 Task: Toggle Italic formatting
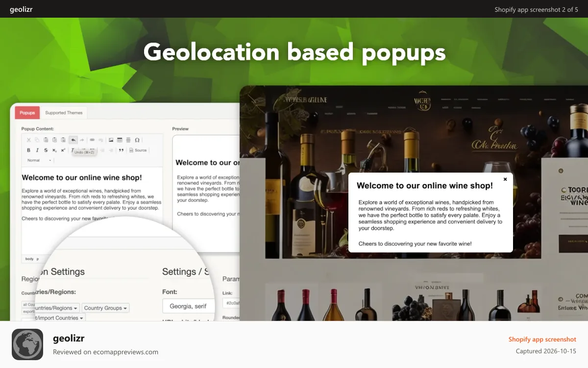coord(37,150)
